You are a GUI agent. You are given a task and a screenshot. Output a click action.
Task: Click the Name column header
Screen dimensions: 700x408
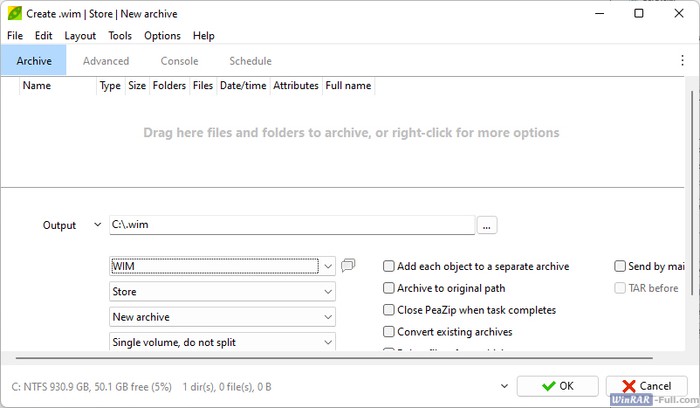point(37,86)
